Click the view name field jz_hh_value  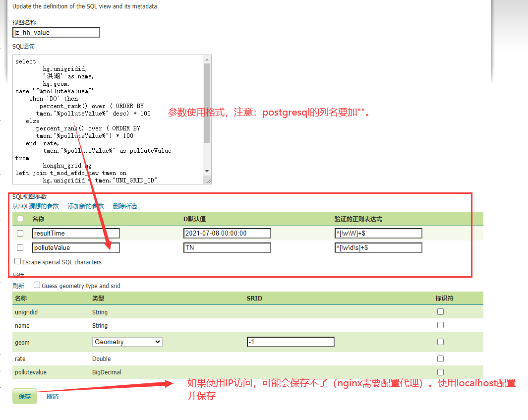point(57,33)
